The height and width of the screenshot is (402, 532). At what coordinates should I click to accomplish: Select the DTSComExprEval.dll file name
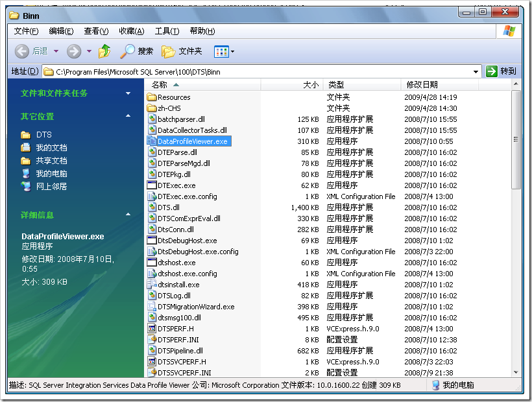coord(189,219)
